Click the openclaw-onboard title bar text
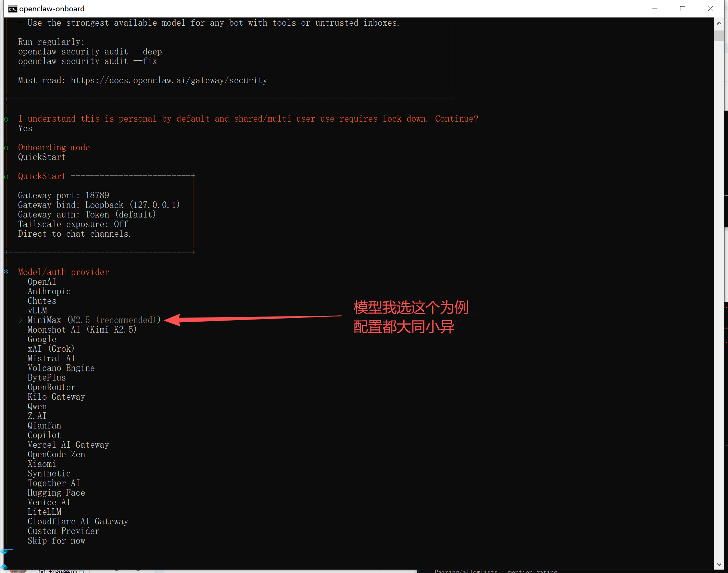 pyautogui.click(x=52, y=9)
